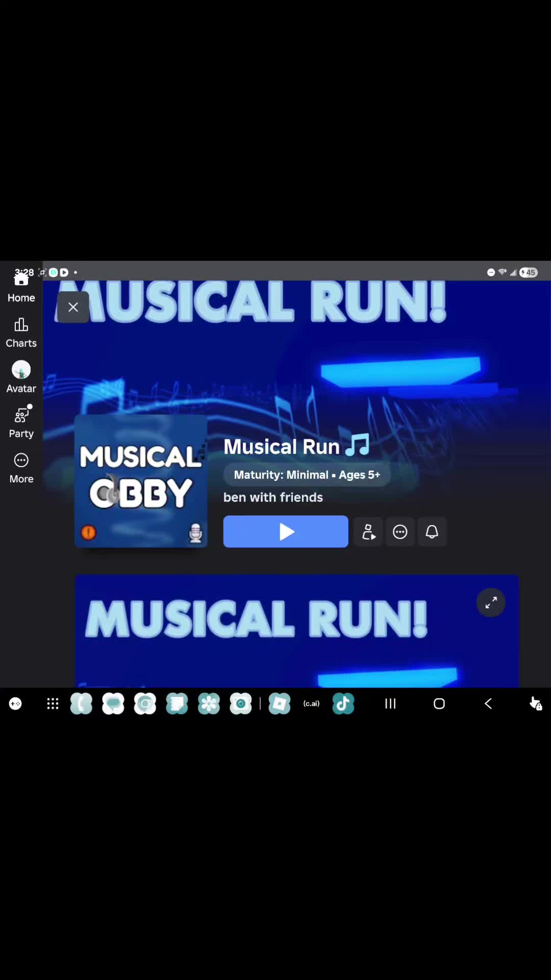Tap the Musical Run preview screenshot

(x=297, y=631)
